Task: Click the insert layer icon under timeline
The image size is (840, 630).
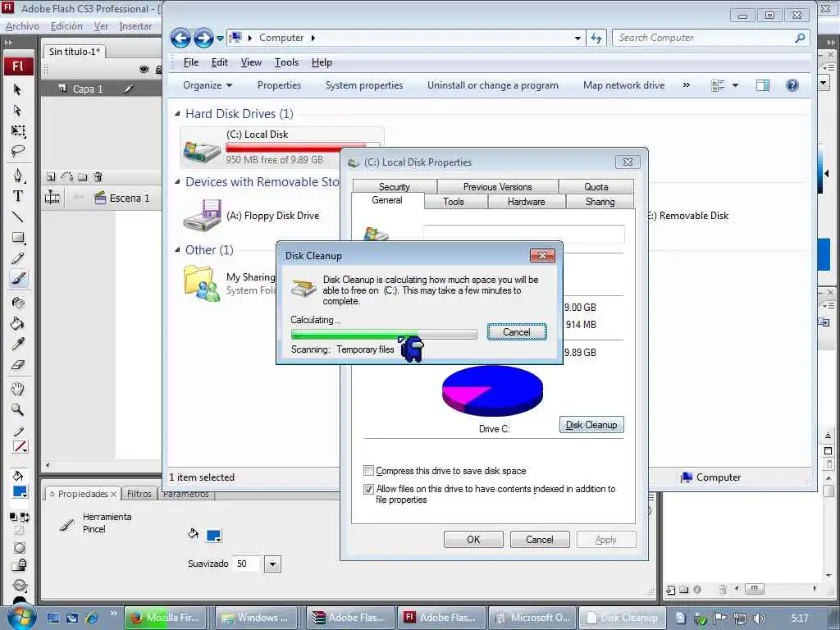Action: [51, 176]
